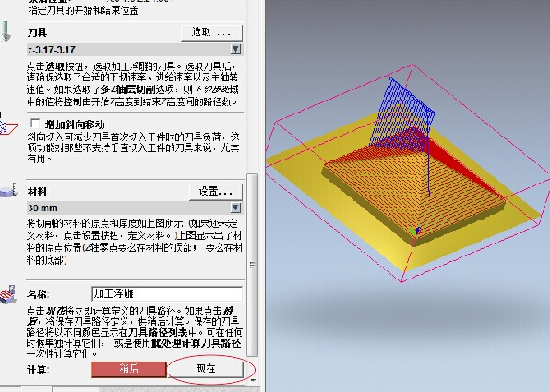Click the origin axis marker on the model
This screenshot has width=550, height=392.
coord(416,231)
